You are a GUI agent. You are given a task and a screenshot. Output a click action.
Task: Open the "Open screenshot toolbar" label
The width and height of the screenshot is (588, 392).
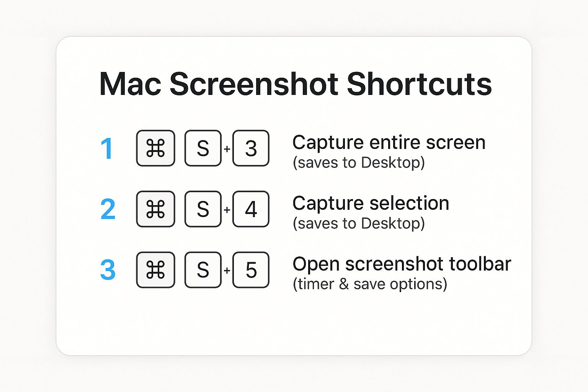point(402,264)
